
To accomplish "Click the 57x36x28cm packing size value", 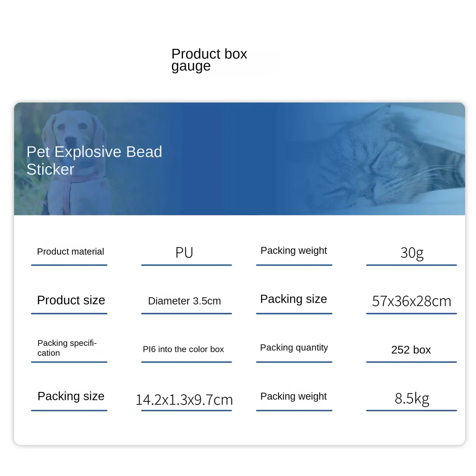I will coord(412,301).
